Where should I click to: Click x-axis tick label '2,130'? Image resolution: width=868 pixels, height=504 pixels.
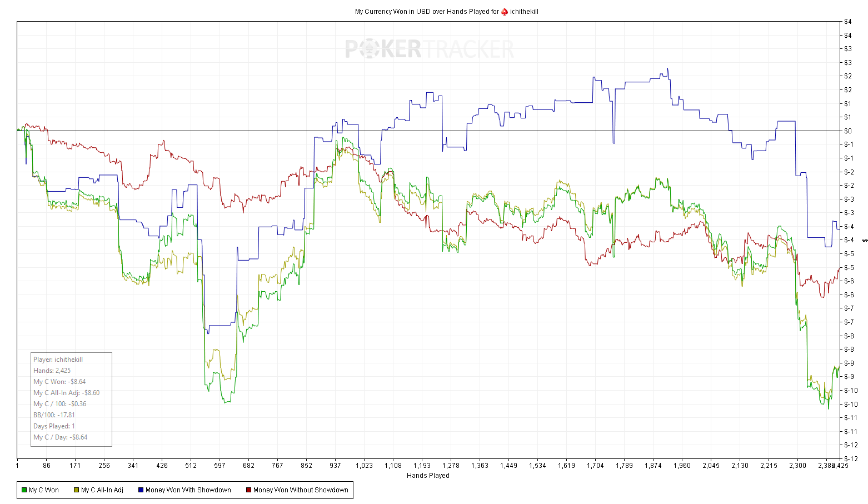tap(740, 466)
